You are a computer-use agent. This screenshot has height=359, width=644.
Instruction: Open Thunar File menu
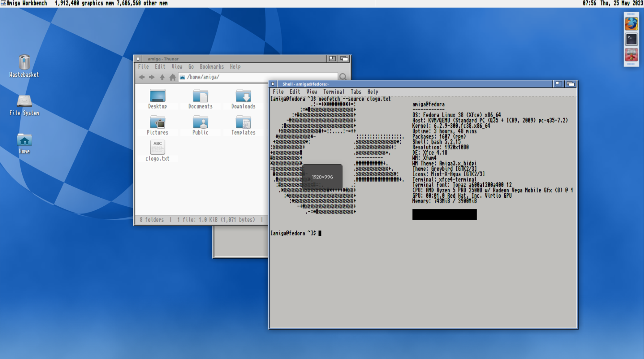(x=143, y=67)
